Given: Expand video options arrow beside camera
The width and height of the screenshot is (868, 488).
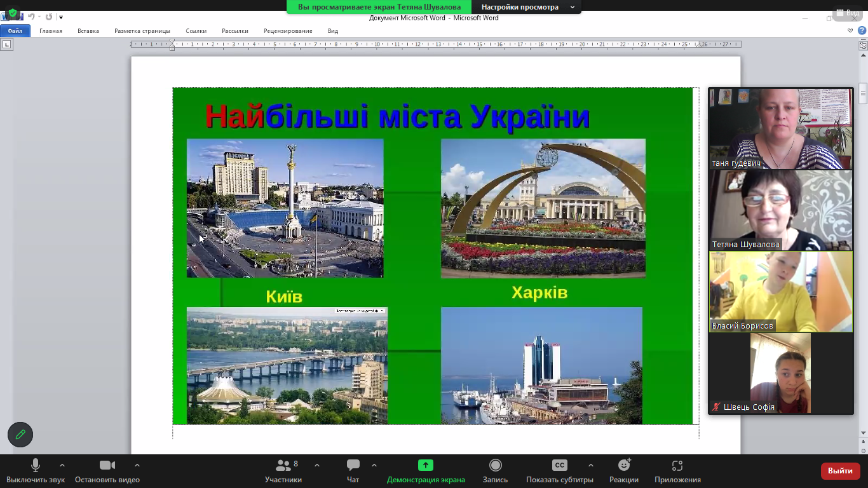Looking at the screenshot, I should point(137,465).
